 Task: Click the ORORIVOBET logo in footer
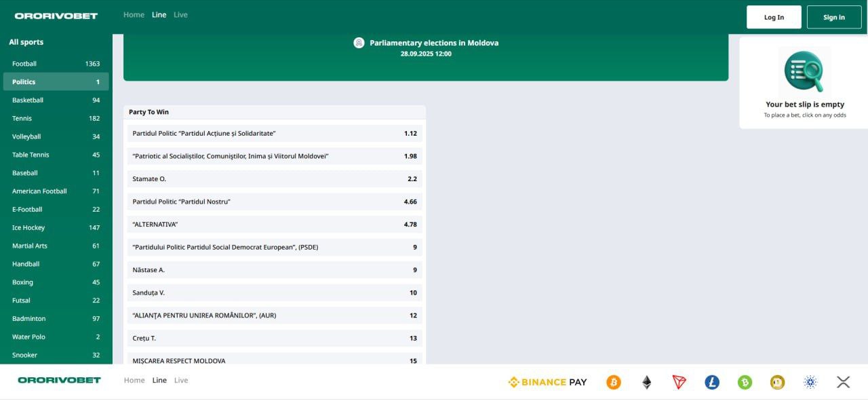(59, 380)
